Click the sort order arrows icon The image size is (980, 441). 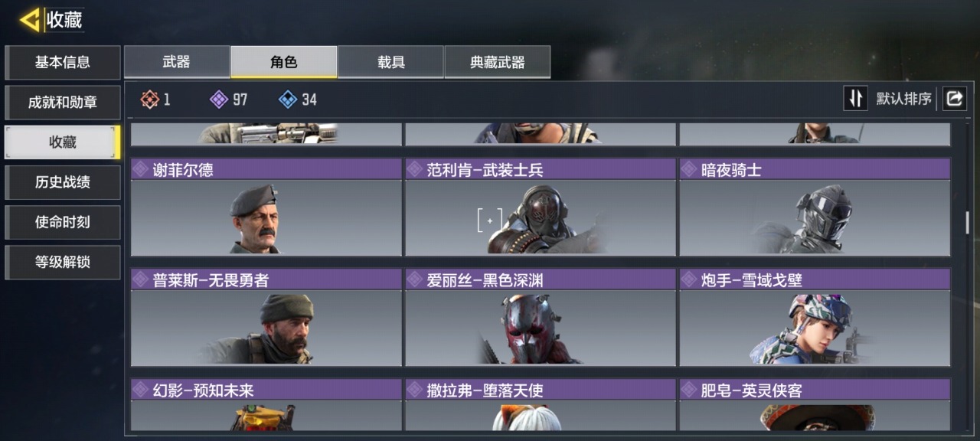[856, 98]
